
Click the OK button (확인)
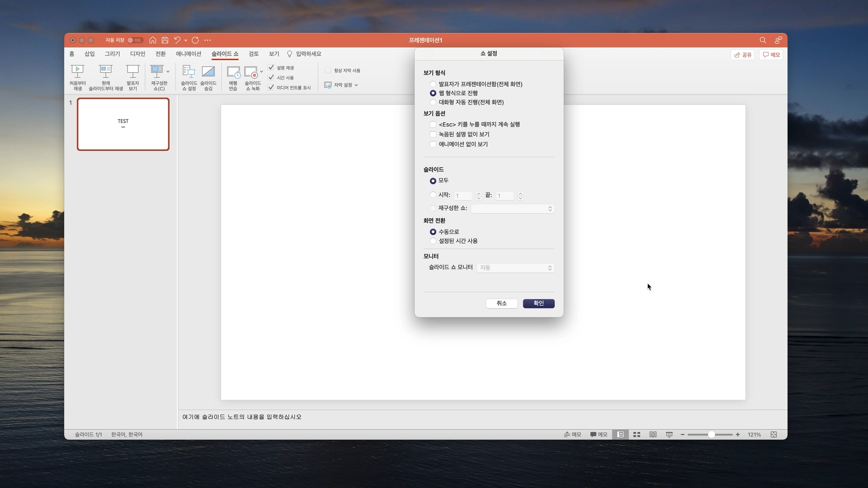pos(538,303)
